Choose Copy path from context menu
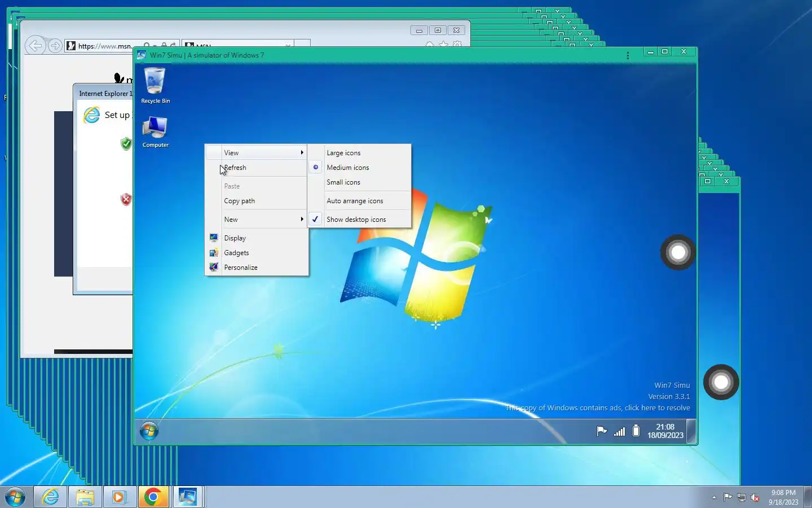The width and height of the screenshot is (812, 508). (x=257, y=201)
